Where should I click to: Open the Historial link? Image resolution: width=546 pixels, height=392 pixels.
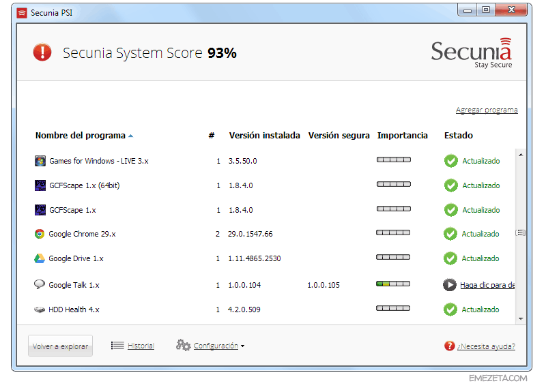point(141,346)
